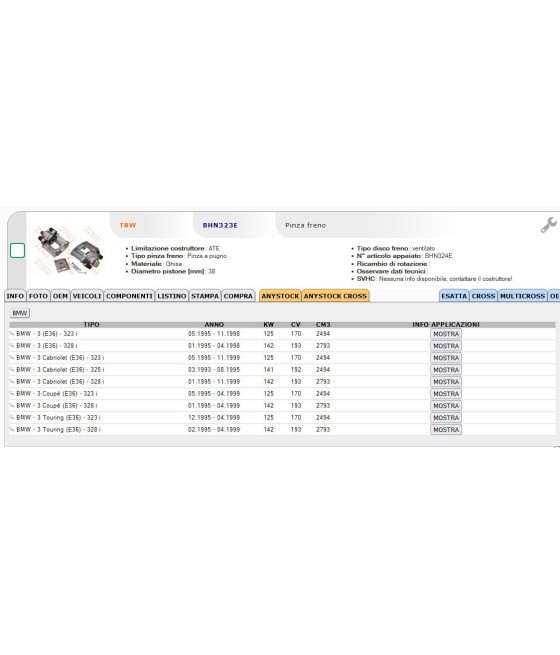This screenshot has width=560, height=655.
Task: Switch to the CROSS tab
Action: (x=483, y=296)
